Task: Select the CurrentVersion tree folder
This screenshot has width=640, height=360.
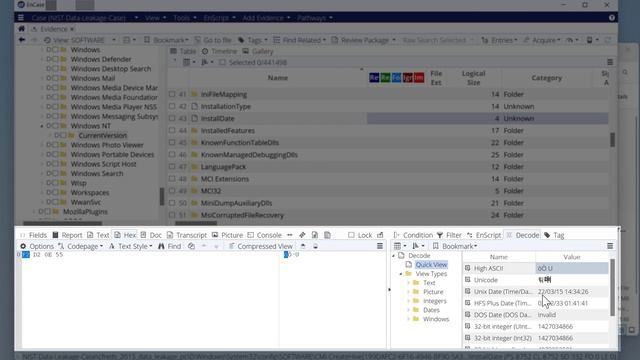Action: coord(102,136)
